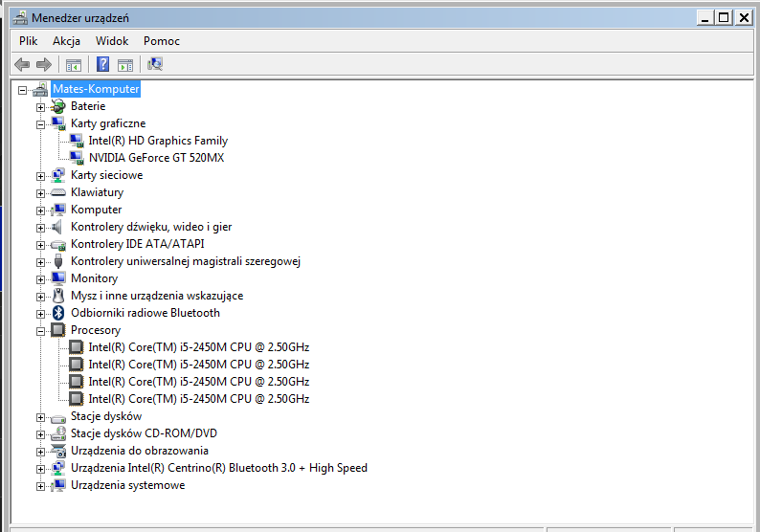Click the Mates-Komputer root computer icon
The height and width of the screenshot is (532, 760).
tap(40, 89)
